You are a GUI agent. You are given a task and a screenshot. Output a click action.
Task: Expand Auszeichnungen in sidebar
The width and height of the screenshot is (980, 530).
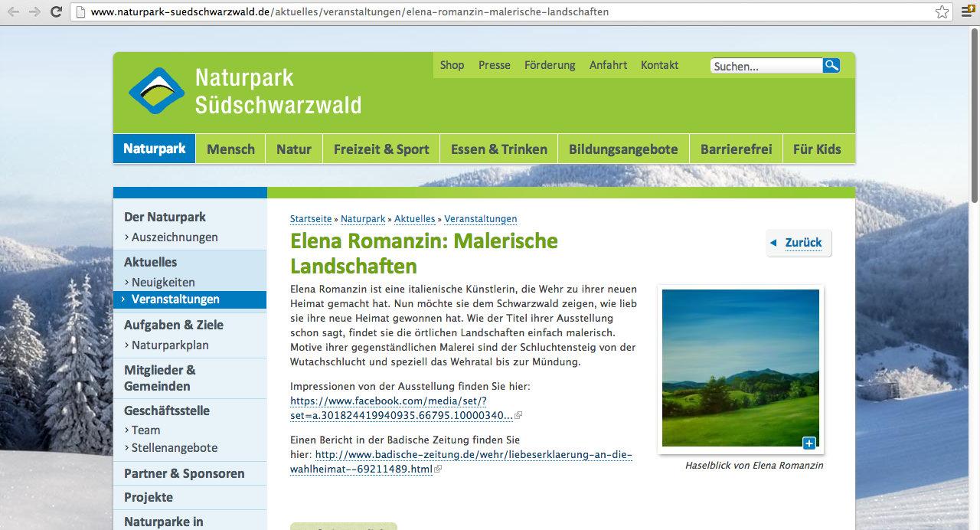[175, 237]
